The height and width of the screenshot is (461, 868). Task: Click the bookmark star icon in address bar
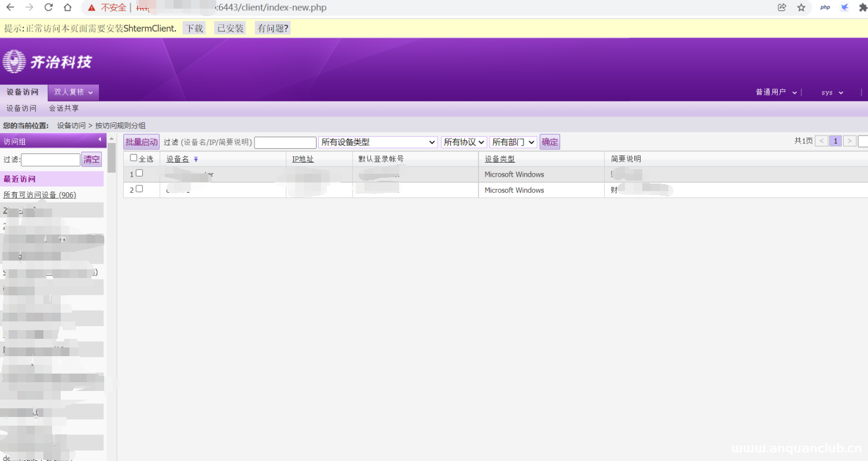click(x=801, y=8)
